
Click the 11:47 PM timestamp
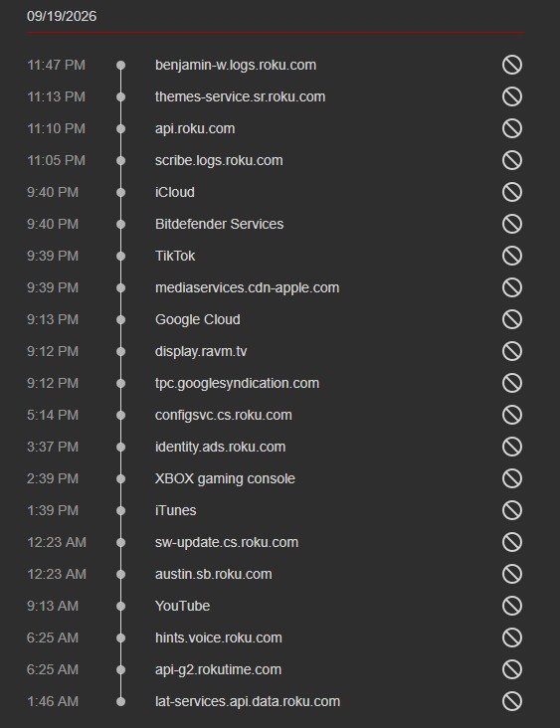point(56,65)
